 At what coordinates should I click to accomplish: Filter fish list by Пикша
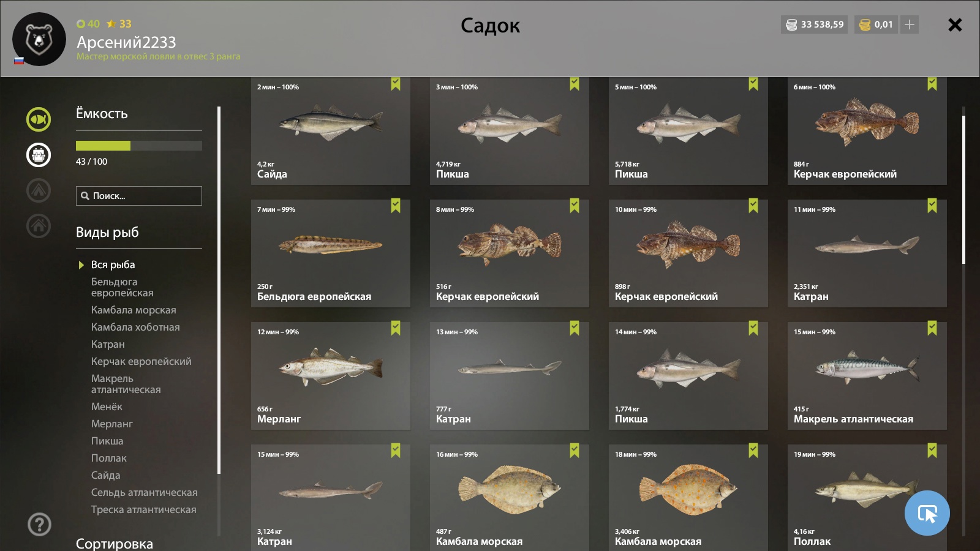107,441
